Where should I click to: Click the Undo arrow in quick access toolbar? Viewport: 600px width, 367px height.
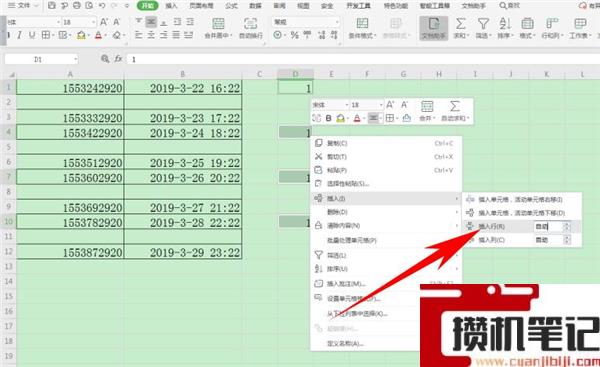pos(102,5)
